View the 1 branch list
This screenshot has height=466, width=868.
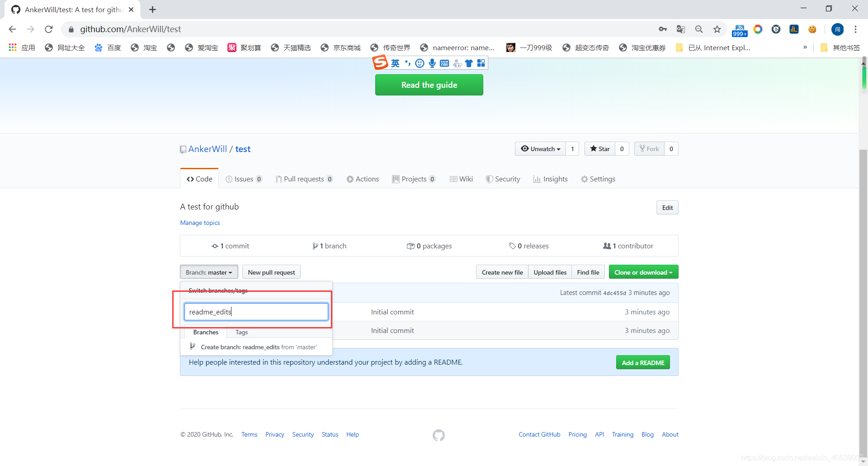coord(329,246)
